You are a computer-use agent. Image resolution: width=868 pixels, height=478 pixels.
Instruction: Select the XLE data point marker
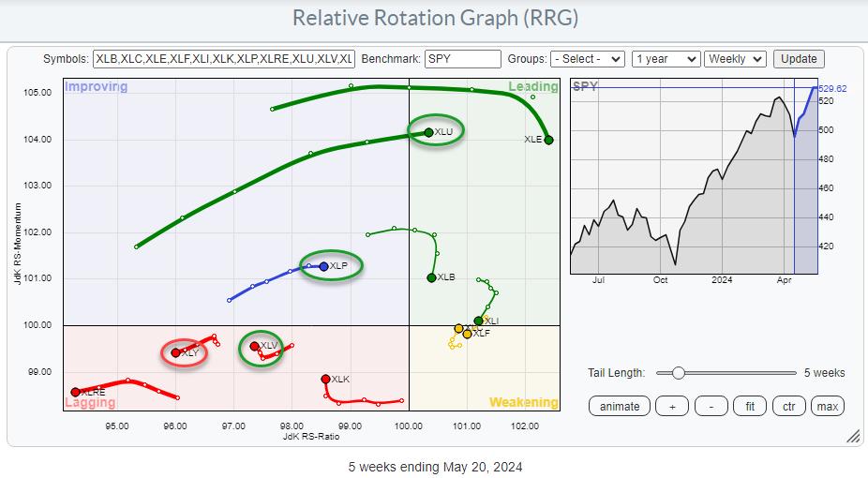click(x=549, y=140)
